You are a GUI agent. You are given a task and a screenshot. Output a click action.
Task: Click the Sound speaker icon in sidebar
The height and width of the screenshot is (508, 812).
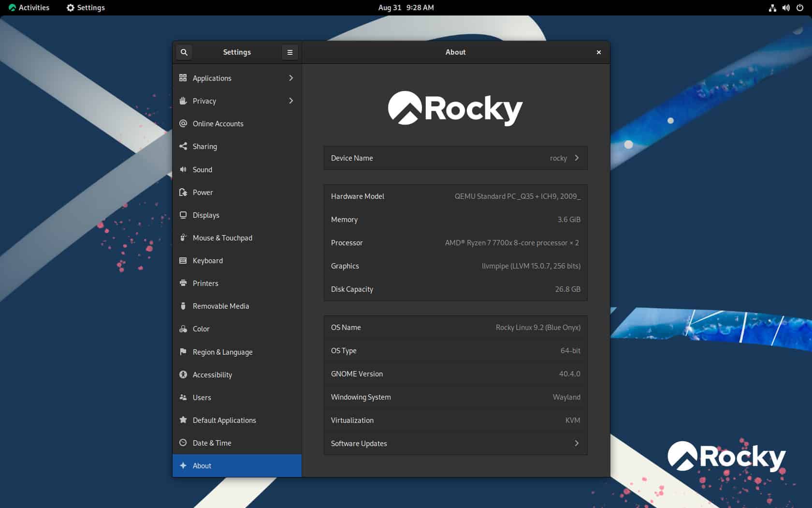point(183,169)
